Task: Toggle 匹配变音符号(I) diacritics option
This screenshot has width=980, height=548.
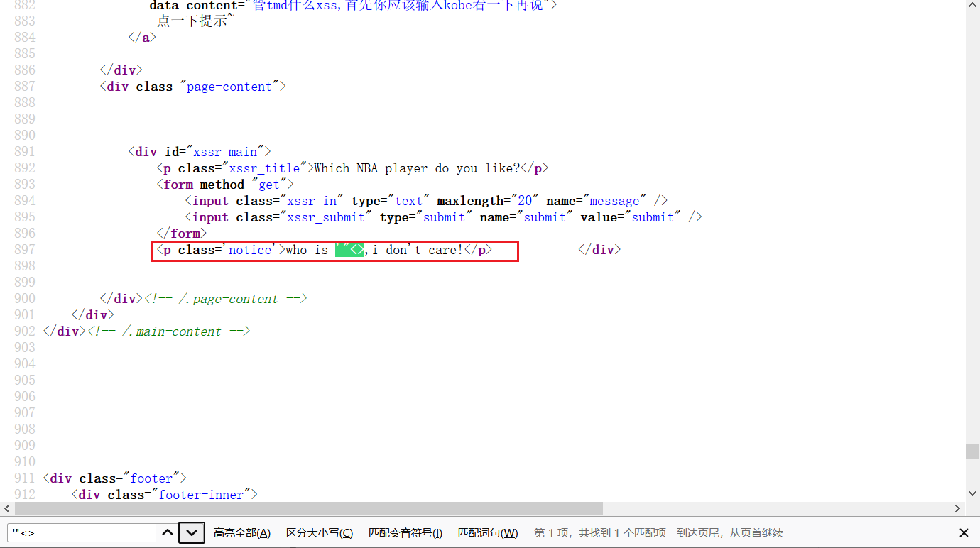Action: pyautogui.click(x=405, y=533)
